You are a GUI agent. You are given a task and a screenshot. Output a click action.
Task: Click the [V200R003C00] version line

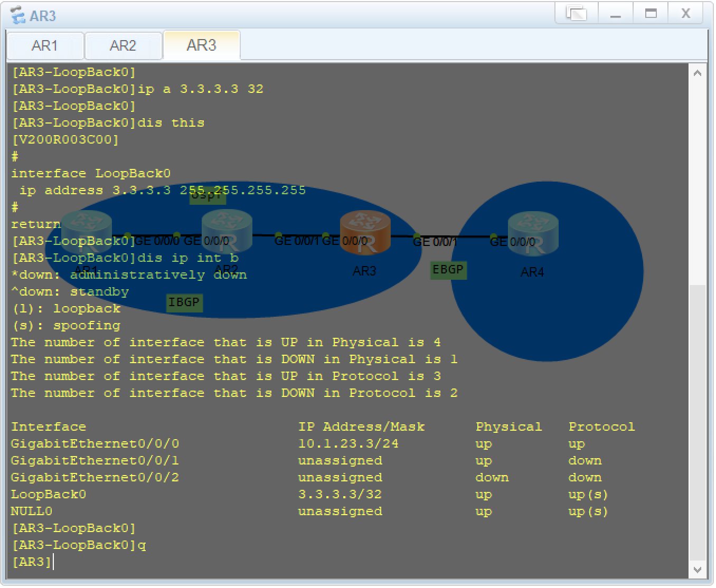coord(65,140)
